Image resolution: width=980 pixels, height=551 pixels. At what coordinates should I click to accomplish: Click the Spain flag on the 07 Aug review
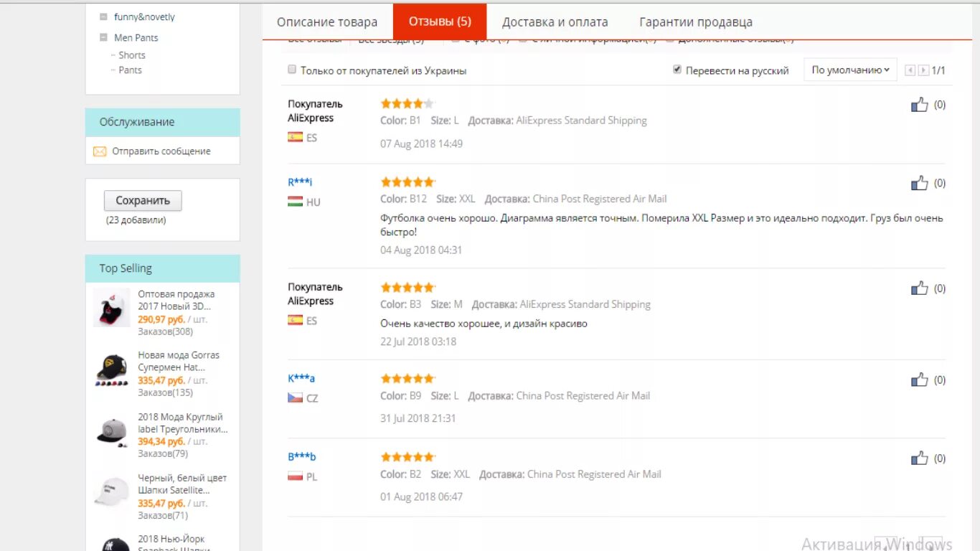295,137
